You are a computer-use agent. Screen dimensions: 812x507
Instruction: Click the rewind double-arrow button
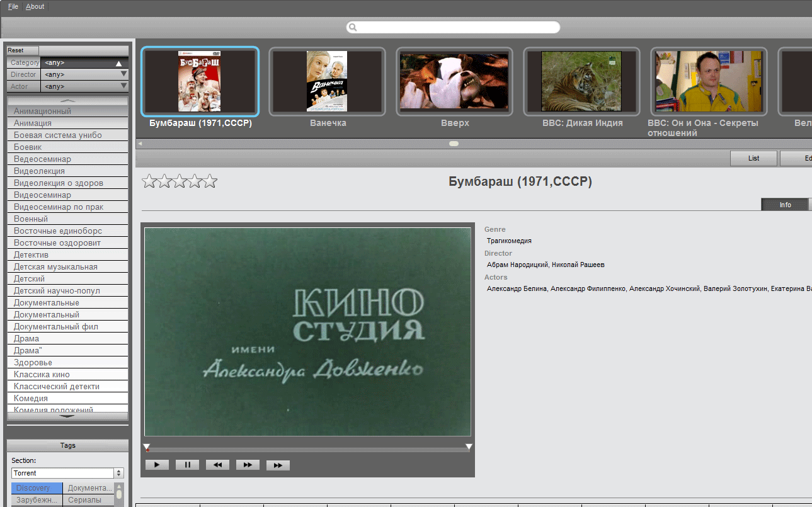[x=217, y=465]
